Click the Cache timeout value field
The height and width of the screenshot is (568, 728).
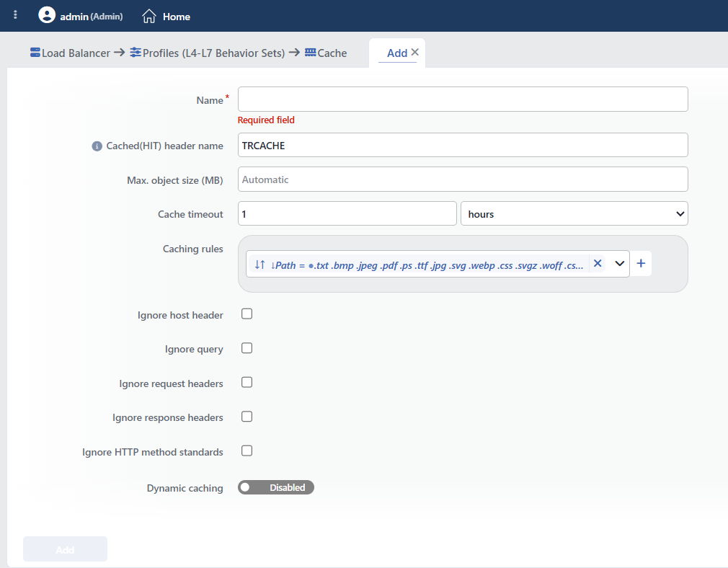pyautogui.click(x=347, y=213)
